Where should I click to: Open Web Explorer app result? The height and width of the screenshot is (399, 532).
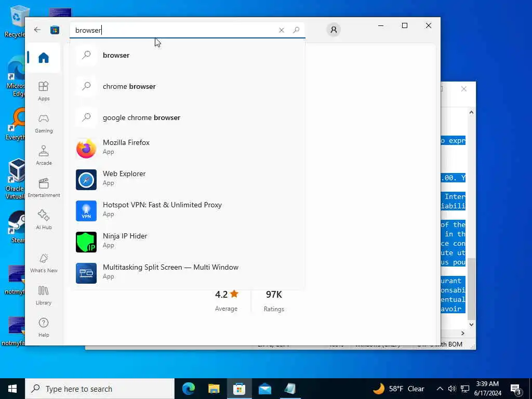click(187, 179)
